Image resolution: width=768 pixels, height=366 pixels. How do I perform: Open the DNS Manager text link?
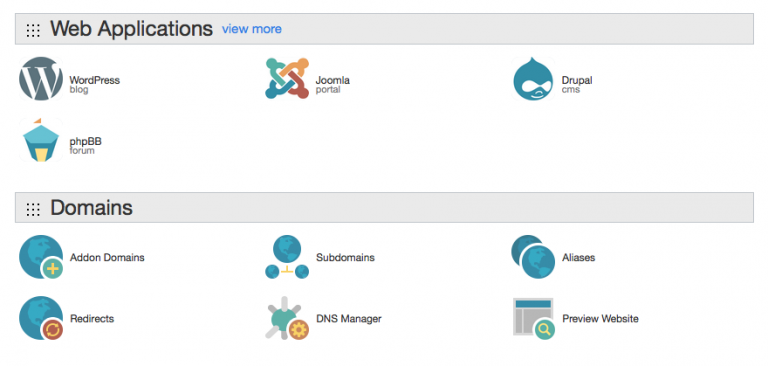pos(349,318)
